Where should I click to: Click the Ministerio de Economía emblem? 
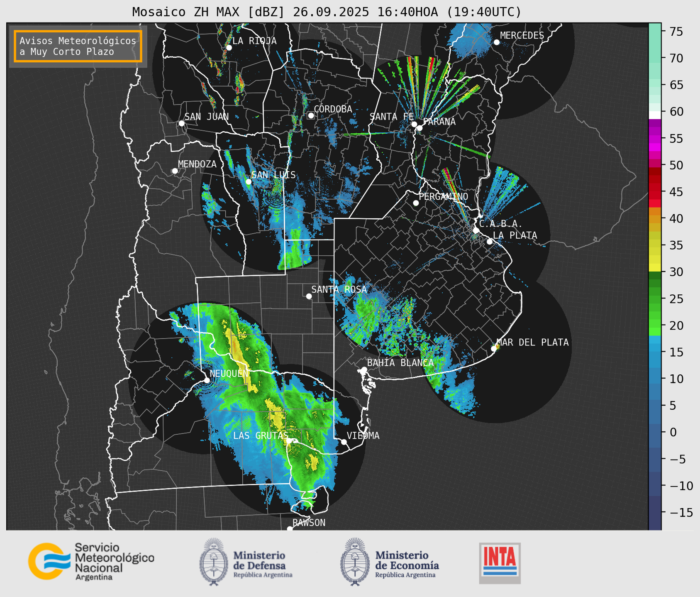point(355,562)
